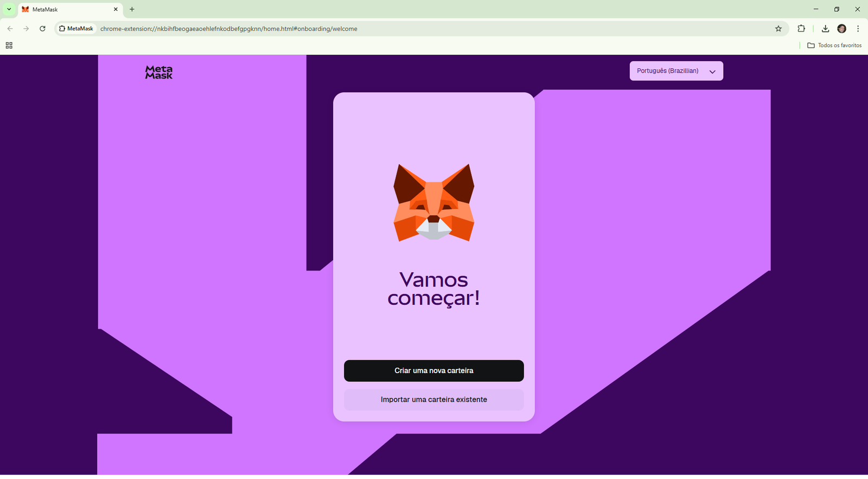Close the browser window
The width and height of the screenshot is (868, 479).
pos(858,9)
